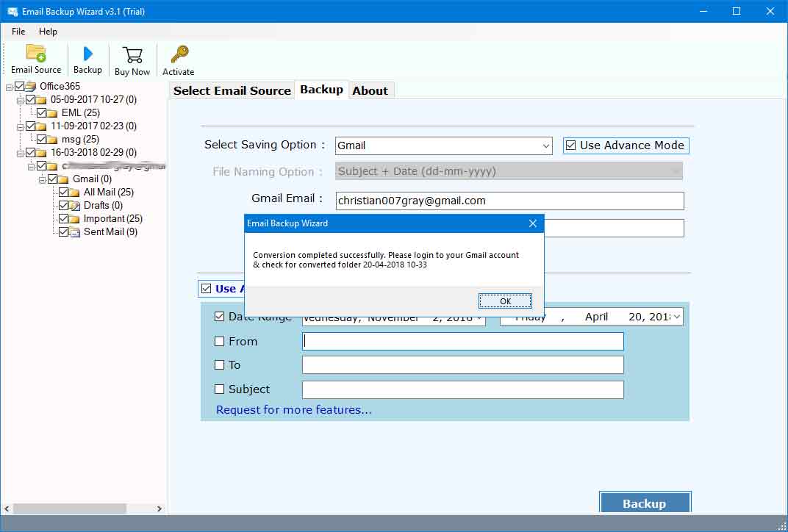The width and height of the screenshot is (788, 532).
Task: Uncheck the Drafts (0) checkbox
Action: pyautogui.click(x=63, y=205)
